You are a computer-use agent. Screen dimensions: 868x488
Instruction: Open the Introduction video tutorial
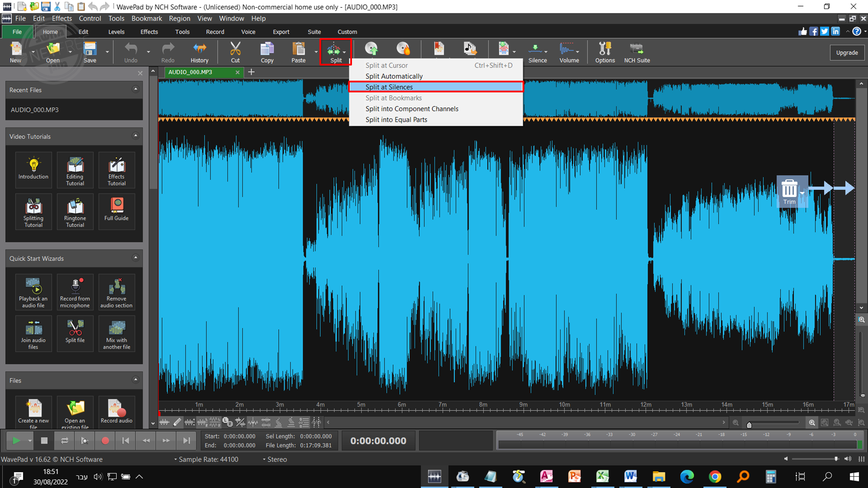(33, 169)
